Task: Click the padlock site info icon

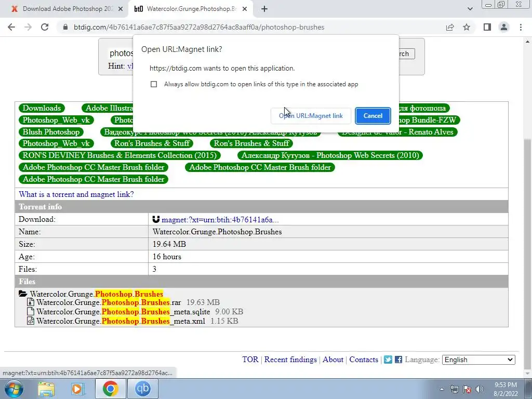Action: (65, 27)
